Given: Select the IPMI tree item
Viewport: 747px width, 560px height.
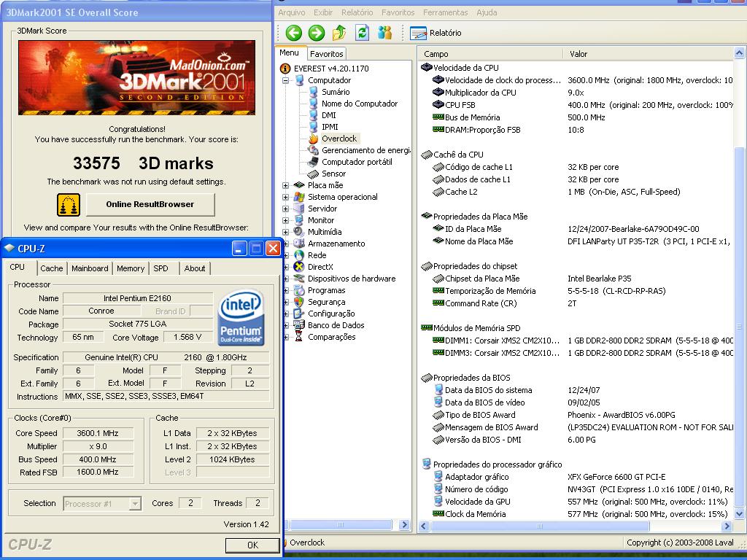Looking at the screenshot, I should click(330, 127).
